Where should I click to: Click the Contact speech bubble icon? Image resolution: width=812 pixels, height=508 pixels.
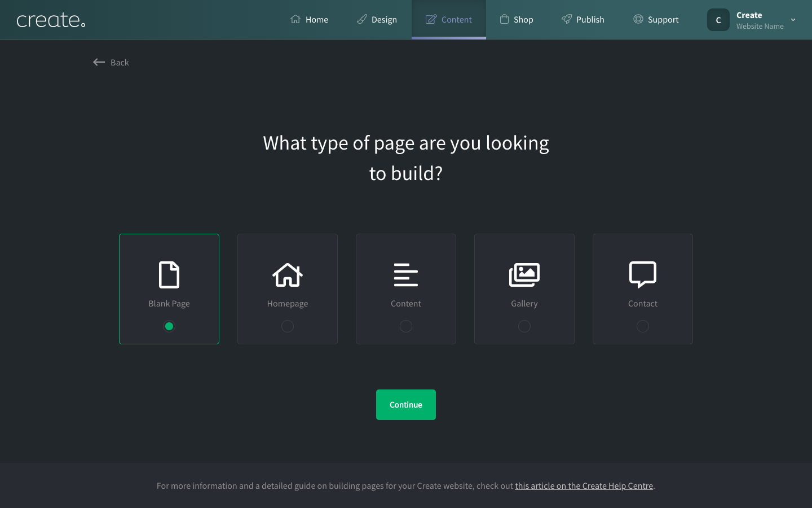point(643,275)
